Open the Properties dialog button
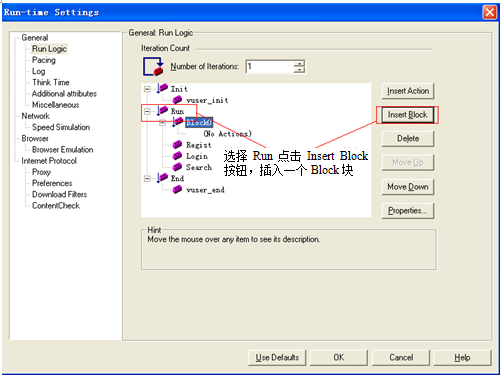This screenshot has width=504, height=377. tap(408, 211)
